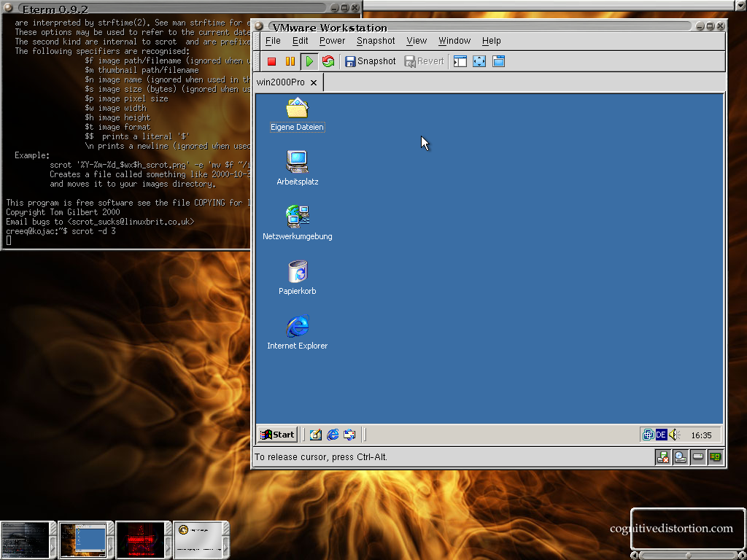This screenshot has width=747, height=560.
Task: Open the View menu in VMware
Action: tap(417, 41)
